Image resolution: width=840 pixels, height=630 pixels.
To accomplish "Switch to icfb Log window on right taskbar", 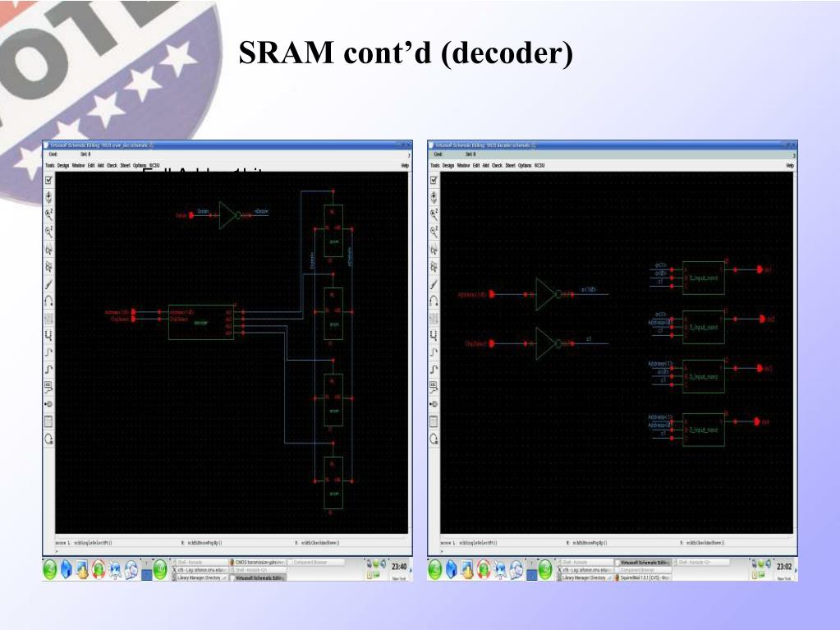I will click(585, 570).
